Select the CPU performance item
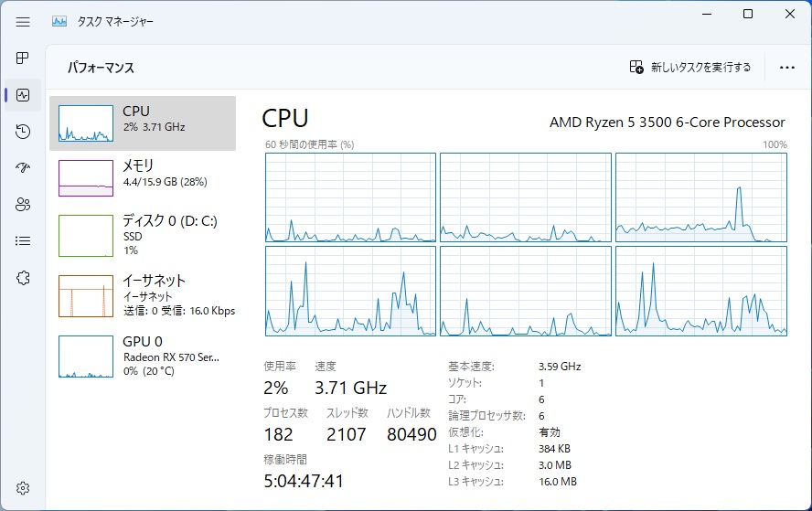The height and width of the screenshot is (511, 812). click(143, 123)
